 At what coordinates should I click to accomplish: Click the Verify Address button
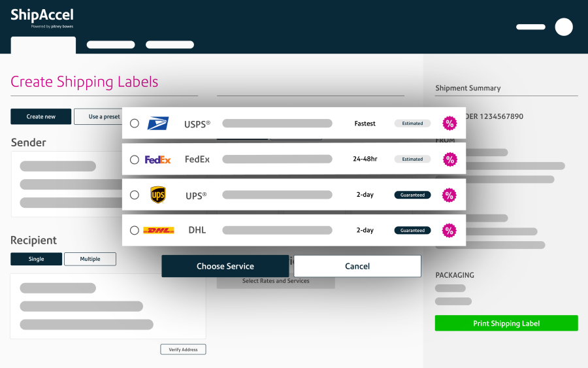click(x=183, y=349)
